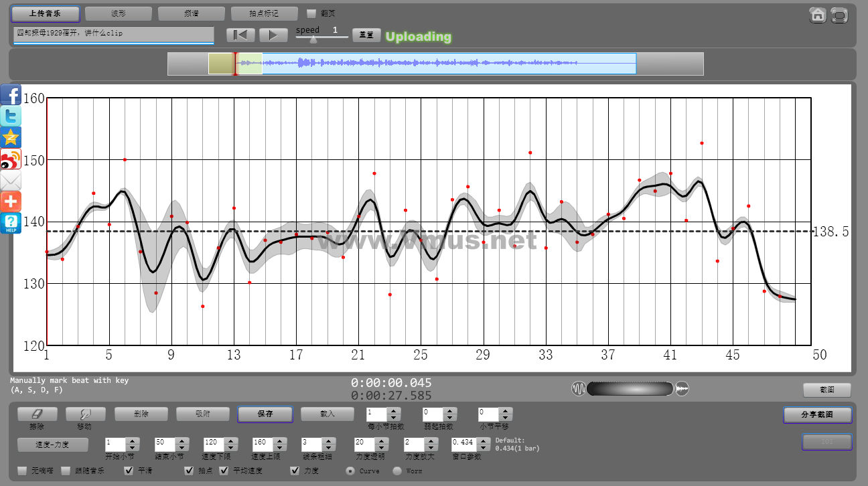This screenshot has width=868, height=486.
Task: Uncheck the 平均速度 average tempo checkbox
Action: (x=224, y=471)
